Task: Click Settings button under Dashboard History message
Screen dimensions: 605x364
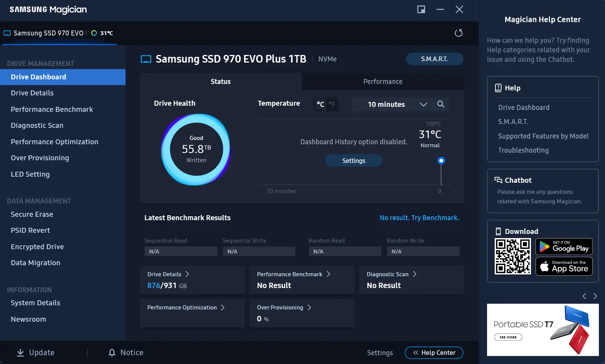Action: (x=354, y=161)
